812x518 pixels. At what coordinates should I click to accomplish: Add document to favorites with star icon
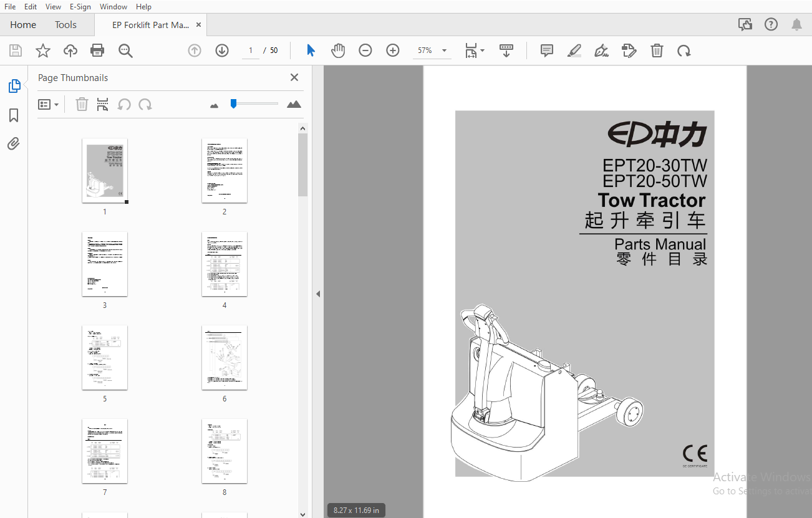click(43, 50)
